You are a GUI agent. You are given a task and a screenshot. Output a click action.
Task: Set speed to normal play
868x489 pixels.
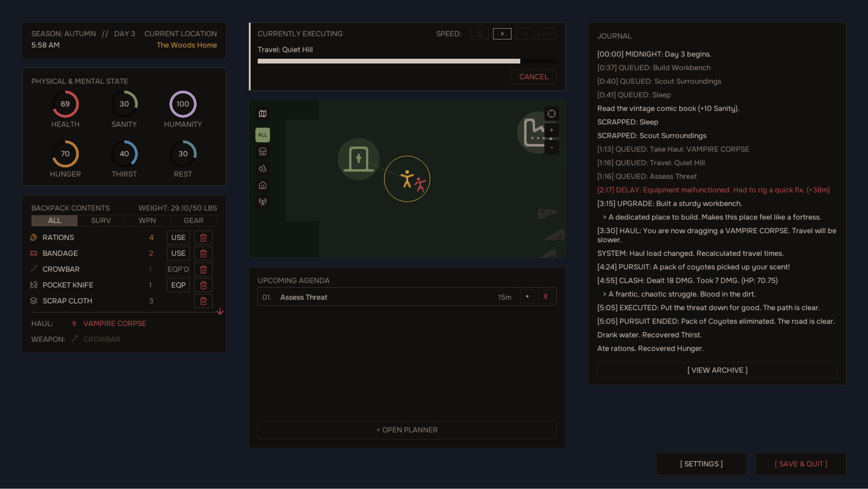coord(502,34)
